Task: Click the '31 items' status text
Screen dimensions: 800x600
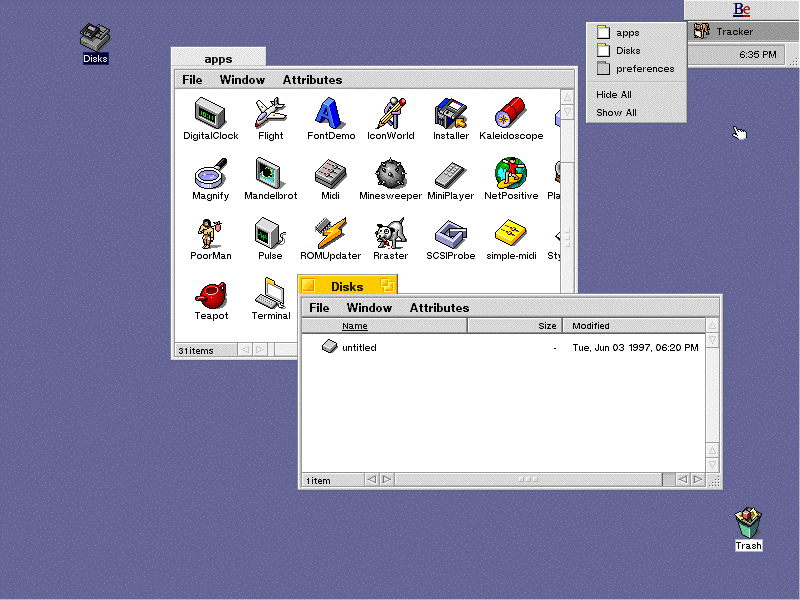Action: (x=196, y=351)
